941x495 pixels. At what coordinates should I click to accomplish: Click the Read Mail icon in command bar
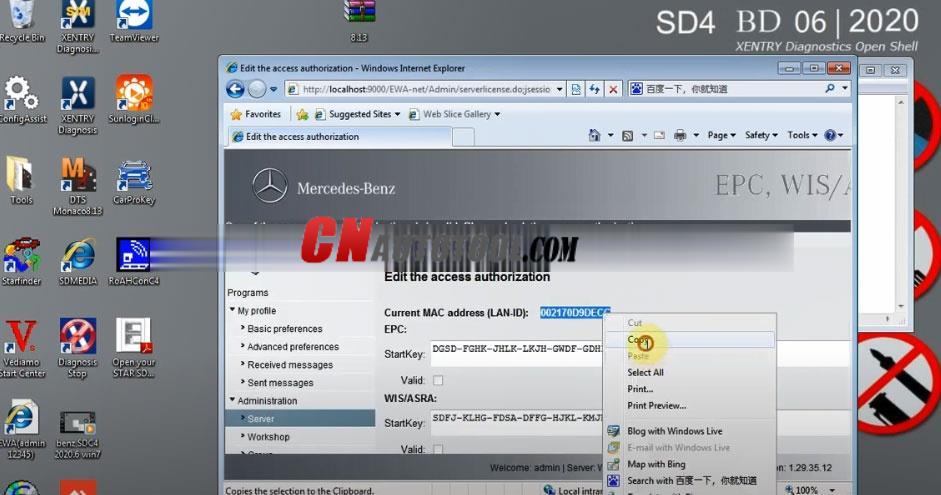point(659,136)
